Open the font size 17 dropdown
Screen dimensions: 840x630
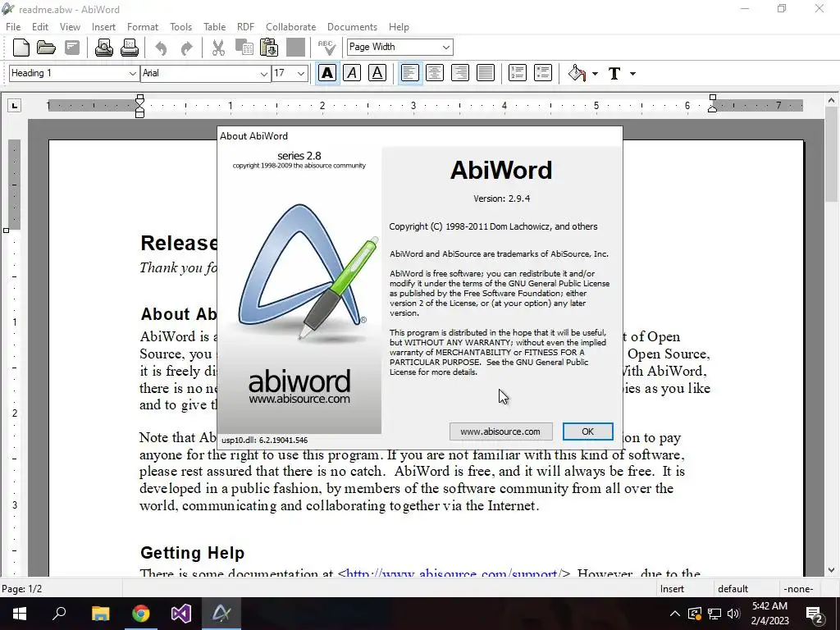[301, 73]
